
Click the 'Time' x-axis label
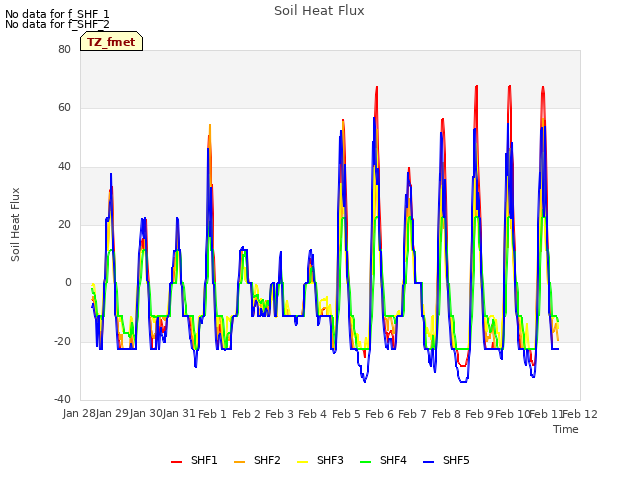(566, 429)
